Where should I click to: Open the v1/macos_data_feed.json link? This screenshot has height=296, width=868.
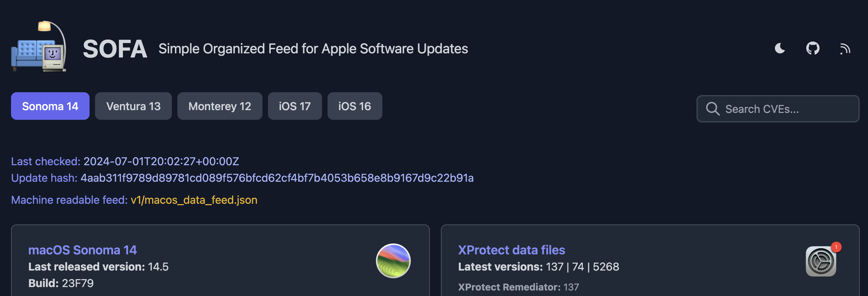(194, 200)
